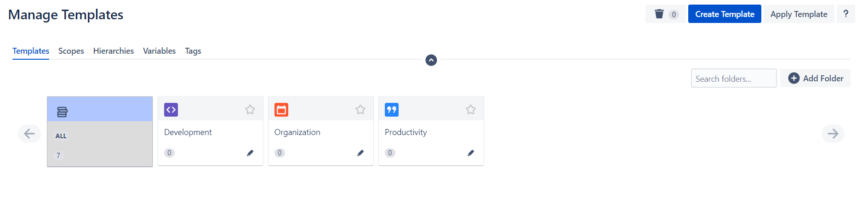Open the help question mark button

click(x=845, y=14)
